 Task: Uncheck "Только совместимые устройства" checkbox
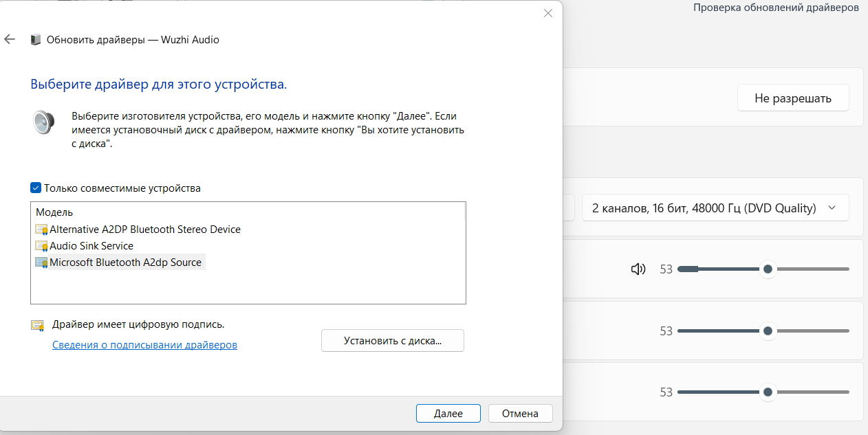pos(36,188)
